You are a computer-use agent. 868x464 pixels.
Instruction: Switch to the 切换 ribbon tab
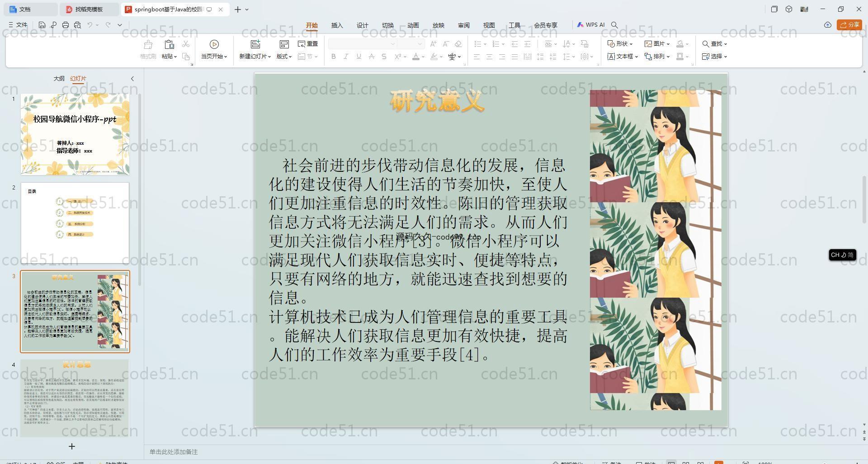388,25
